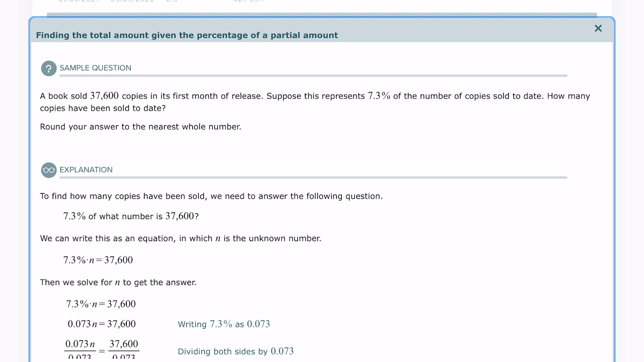Click the question mark Sample Question icon
This screenshot has width=644, height=362.
tap(49, 68)
